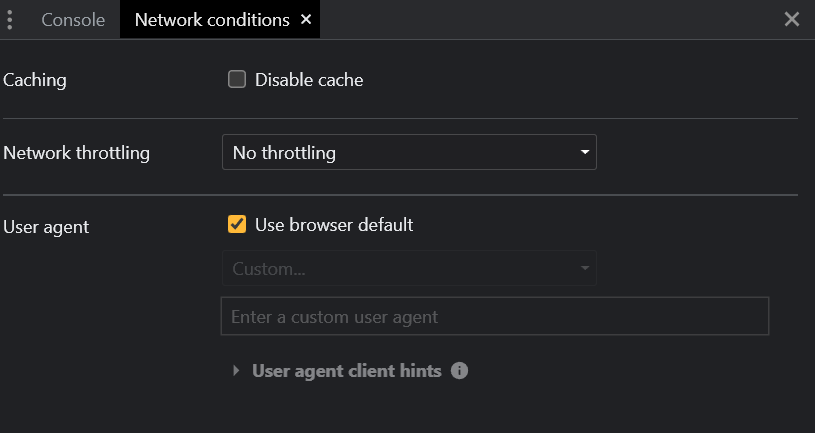Select the Network conditions tab title

click(x=212, y=20)
